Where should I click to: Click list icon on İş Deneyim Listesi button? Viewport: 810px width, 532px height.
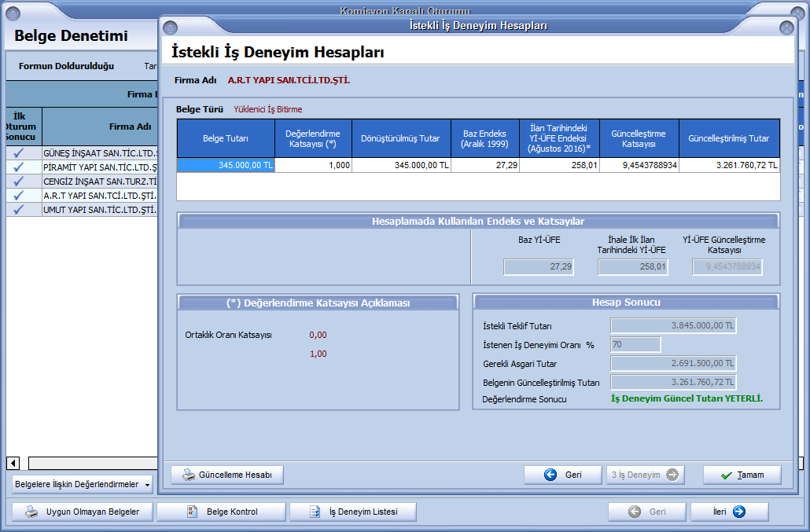point(315,512)
